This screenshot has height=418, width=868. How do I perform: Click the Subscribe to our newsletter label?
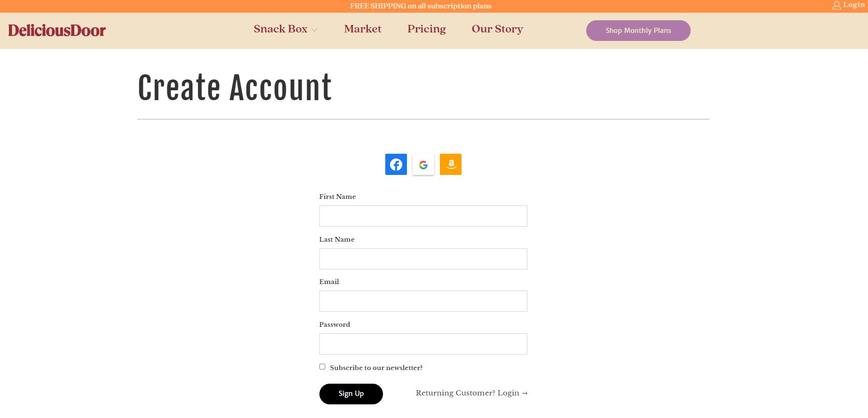click(376, 368)
